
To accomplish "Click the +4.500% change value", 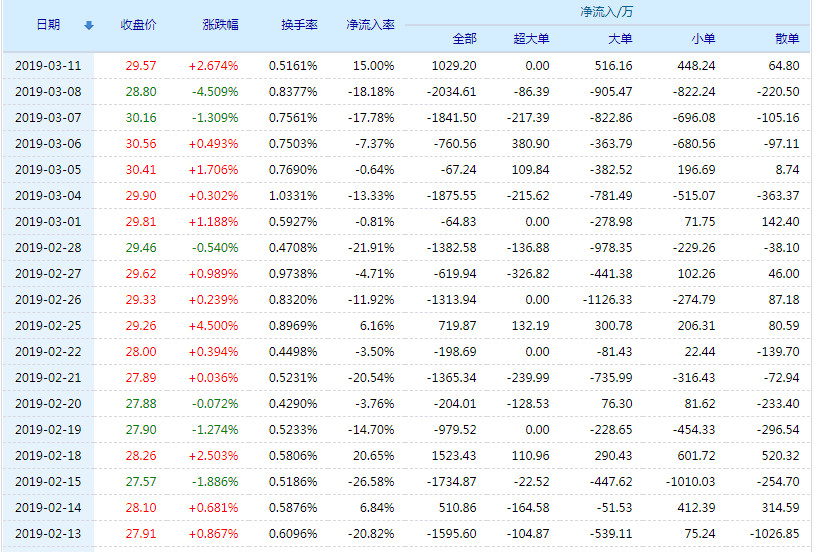I will (x=213, y=325).
